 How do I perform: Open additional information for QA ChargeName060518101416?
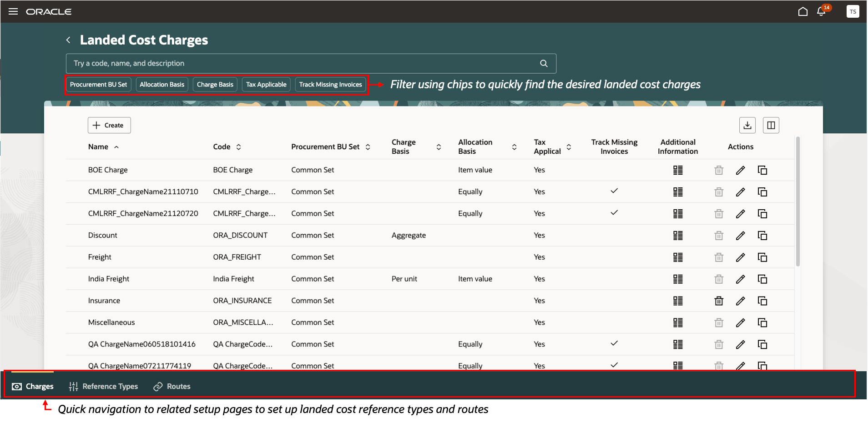678,344
